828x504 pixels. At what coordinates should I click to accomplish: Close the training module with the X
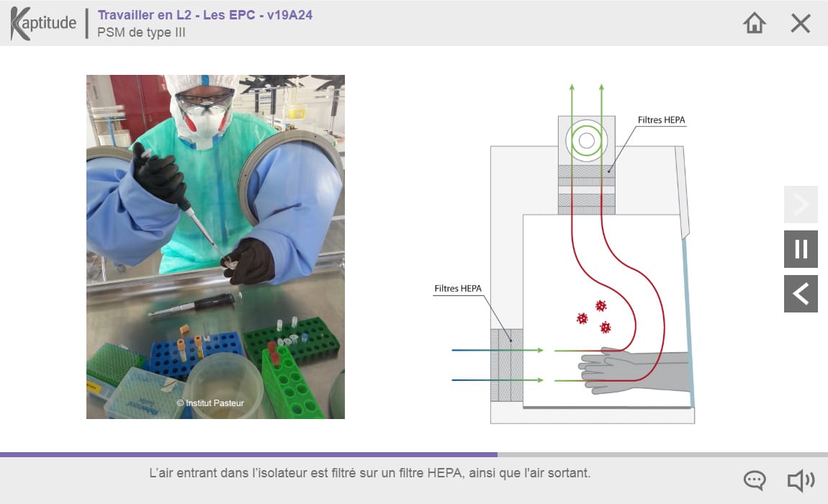(801, 23)
